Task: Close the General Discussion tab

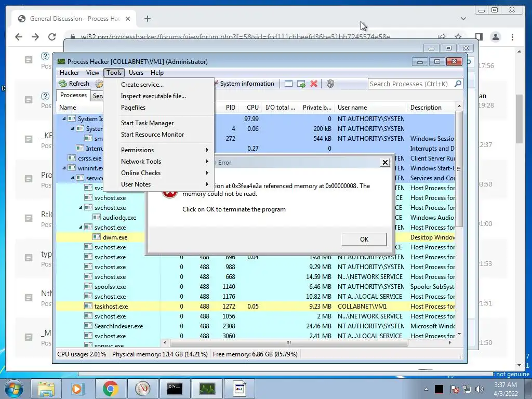Action: pos(128,19)
